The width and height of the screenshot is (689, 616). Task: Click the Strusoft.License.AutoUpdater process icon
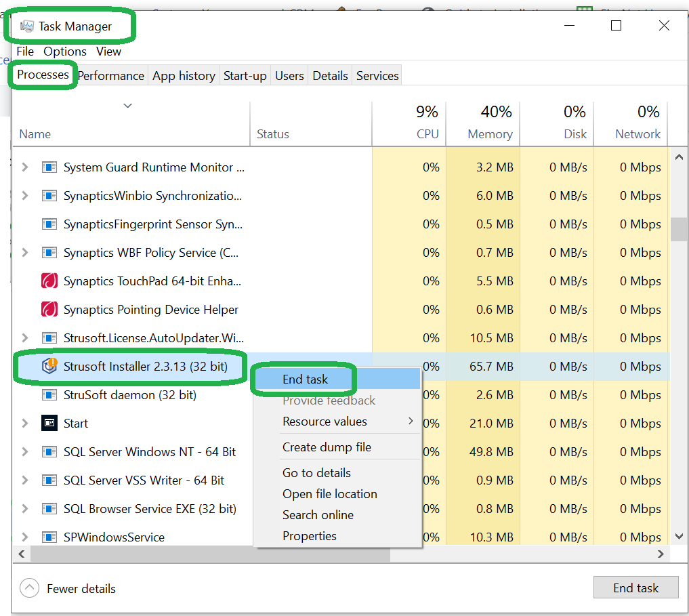49,338
